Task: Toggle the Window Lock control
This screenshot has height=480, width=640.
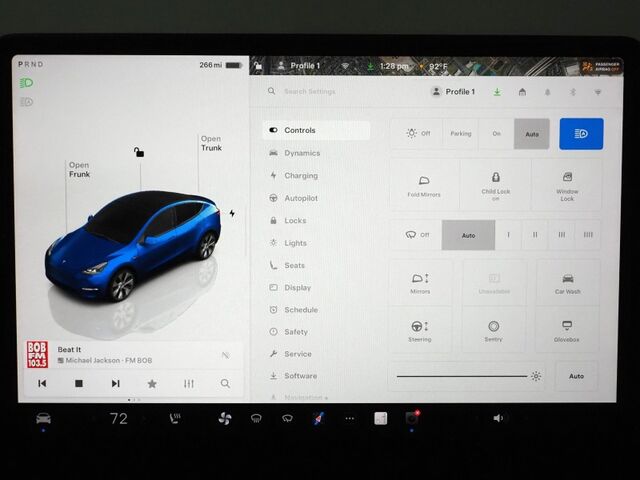Action: [567, 185]
